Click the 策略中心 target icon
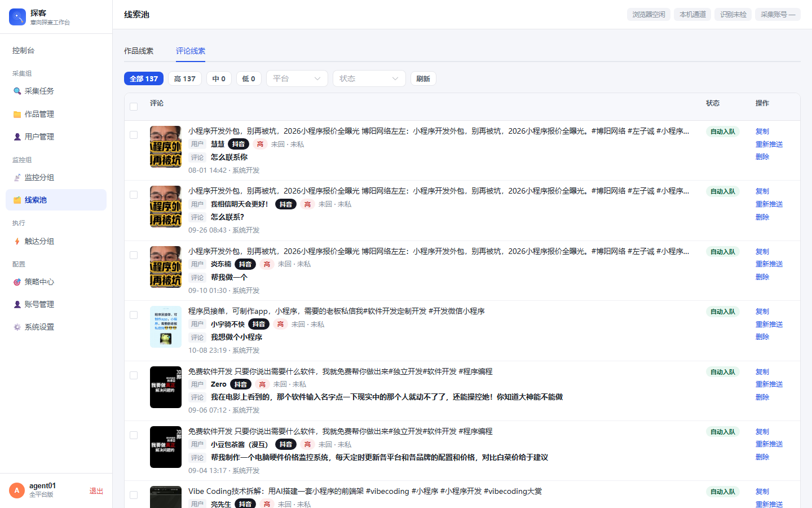Viewport: 812px width, 508px height. (x=17, y=282)
